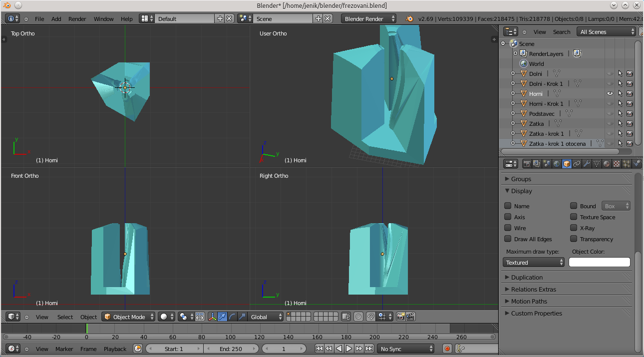Check the X-Ray display option
The width and height of the screenshot is (644, 357).
coord(574,228)
